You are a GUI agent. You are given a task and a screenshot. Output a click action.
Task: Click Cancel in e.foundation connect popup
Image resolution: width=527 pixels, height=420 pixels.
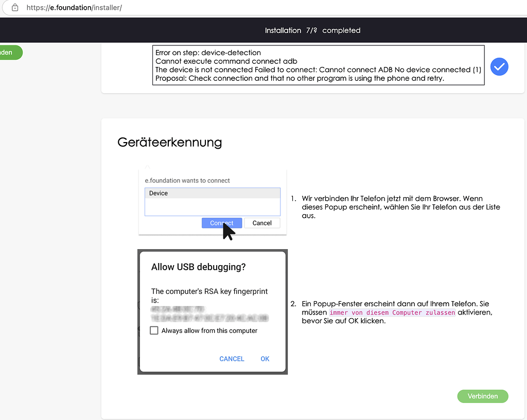(x=262, y=223)
